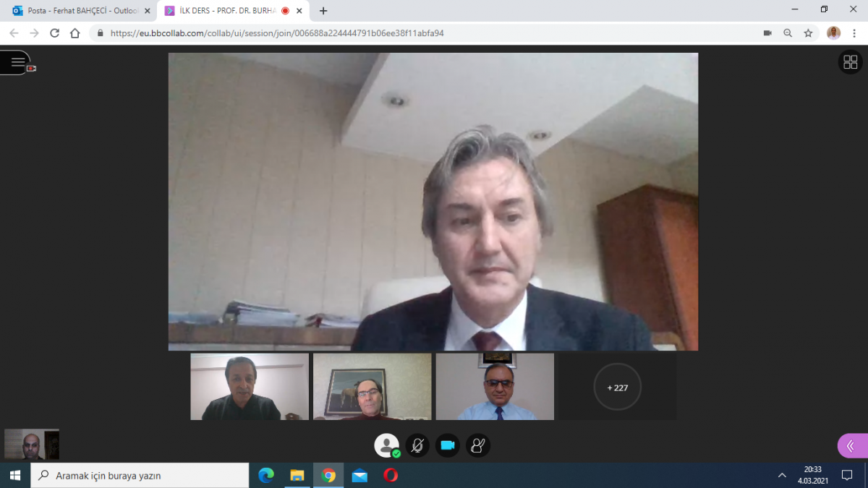Close the Posta Outlook tab

pos(148,11)
